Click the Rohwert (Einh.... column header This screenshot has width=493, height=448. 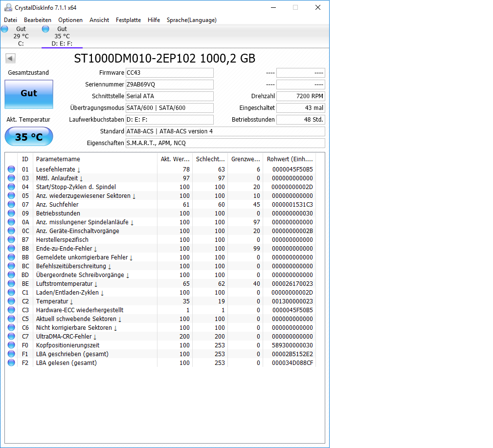(289, 159)
